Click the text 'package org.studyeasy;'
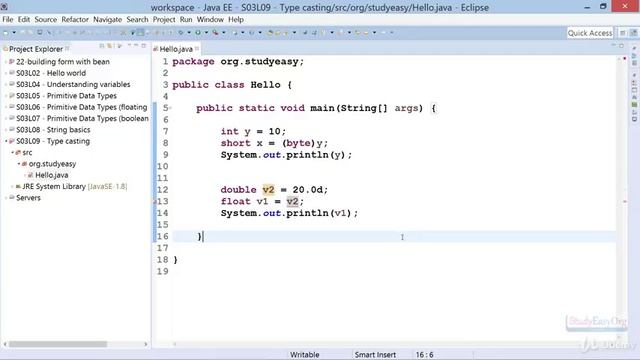The image size is (640, 360). [238, 62]
